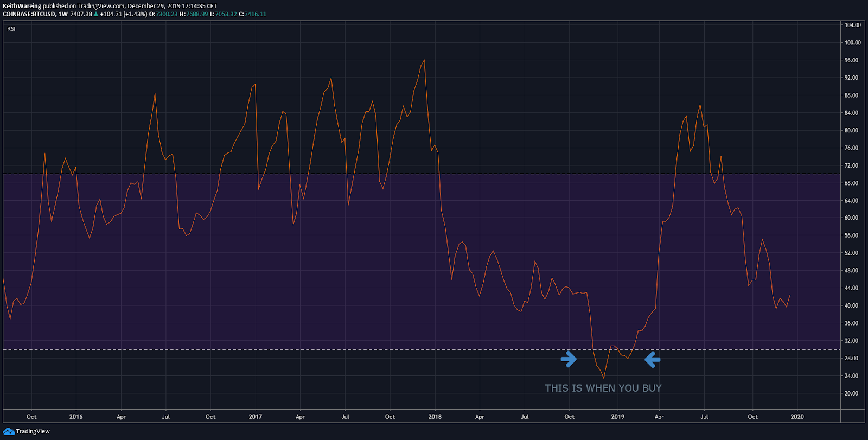Click the 60.00 scale value

851,218
